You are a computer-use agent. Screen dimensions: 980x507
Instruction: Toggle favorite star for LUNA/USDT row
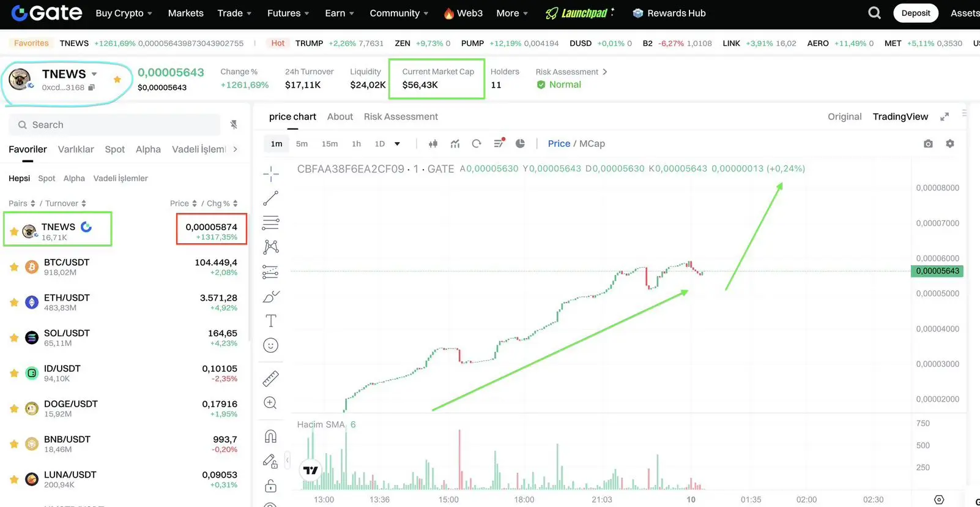[x=14, y=479]
